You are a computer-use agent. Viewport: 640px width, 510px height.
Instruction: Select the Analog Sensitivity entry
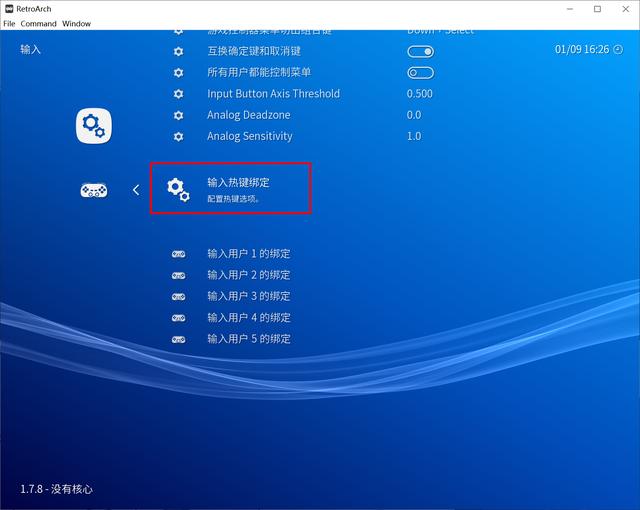(x=249, y=136)
